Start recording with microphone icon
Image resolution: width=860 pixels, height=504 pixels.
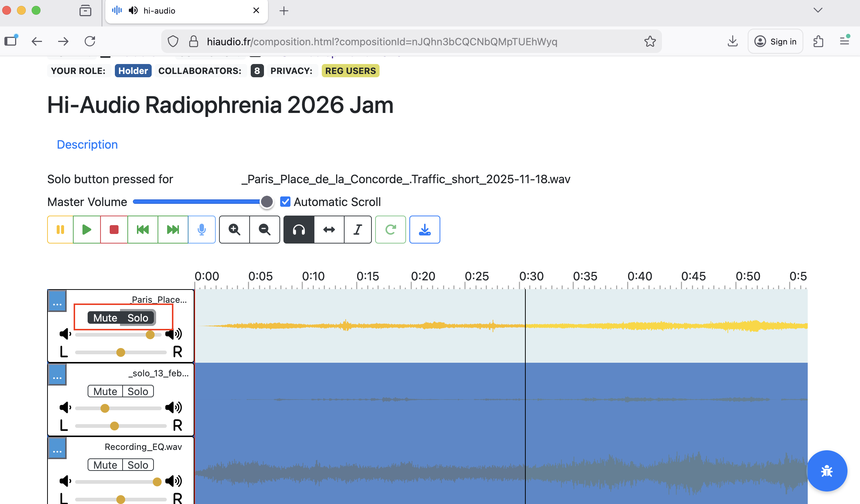[202, 230]
